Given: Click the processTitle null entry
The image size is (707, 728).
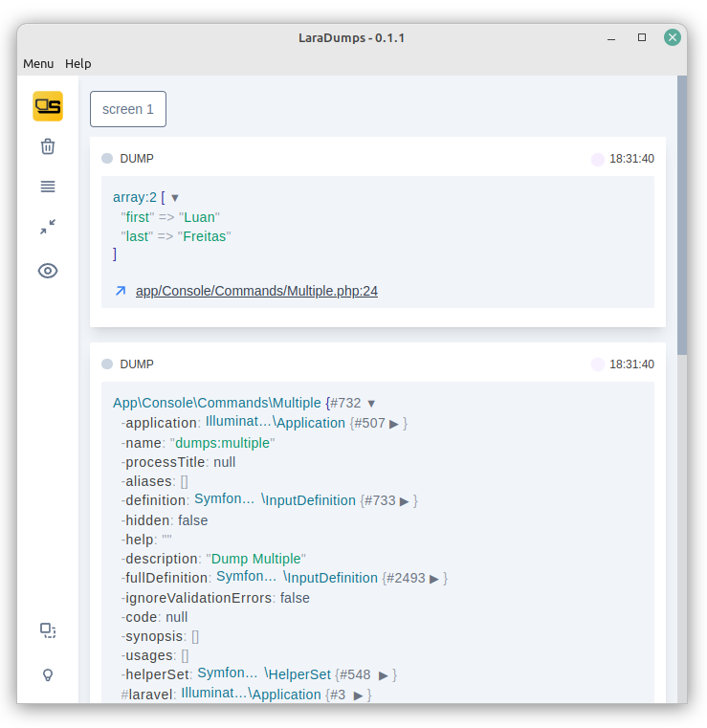Looking at the screenshot, I should pos(178,462).
